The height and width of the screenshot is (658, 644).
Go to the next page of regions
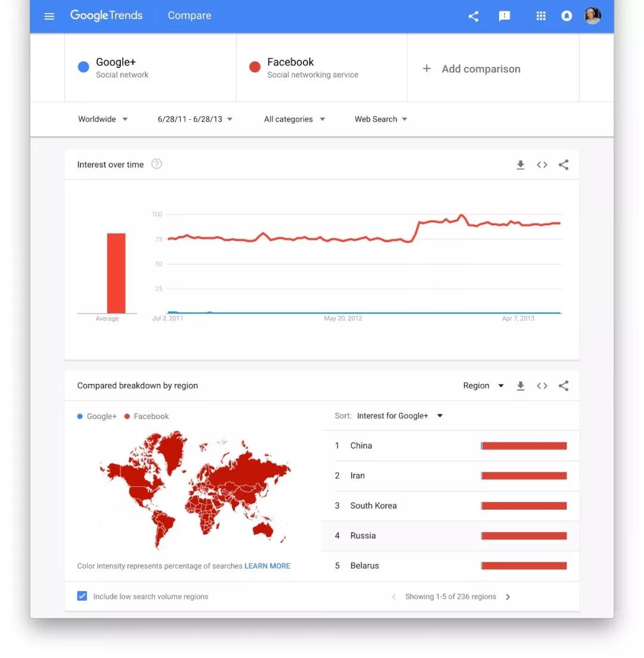pyautogui.click(x=508, y=597)
